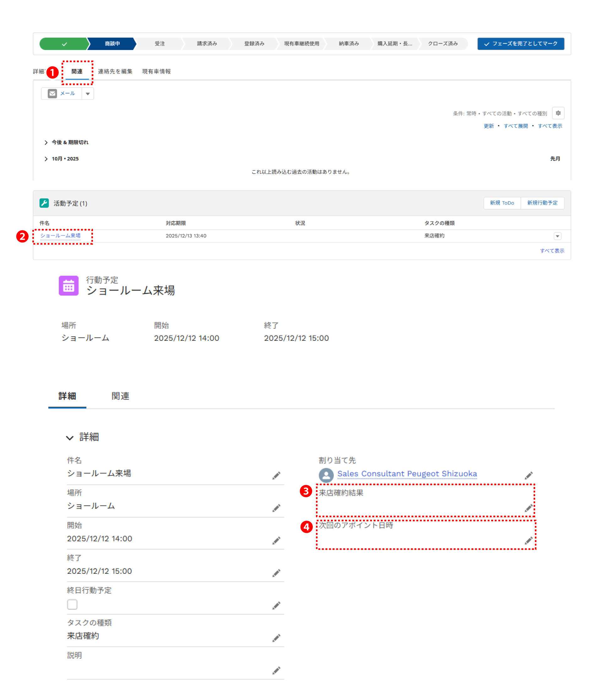
Task: Toggle the 終日行動予定 checkbox
Action: tap(72, 604)
